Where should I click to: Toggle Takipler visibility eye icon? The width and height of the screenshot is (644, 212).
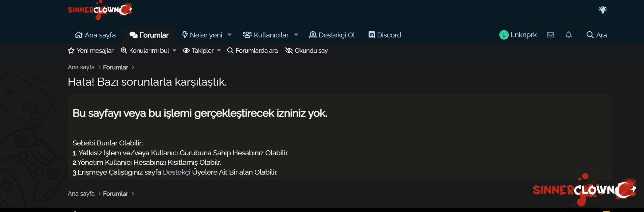(186, 50)
